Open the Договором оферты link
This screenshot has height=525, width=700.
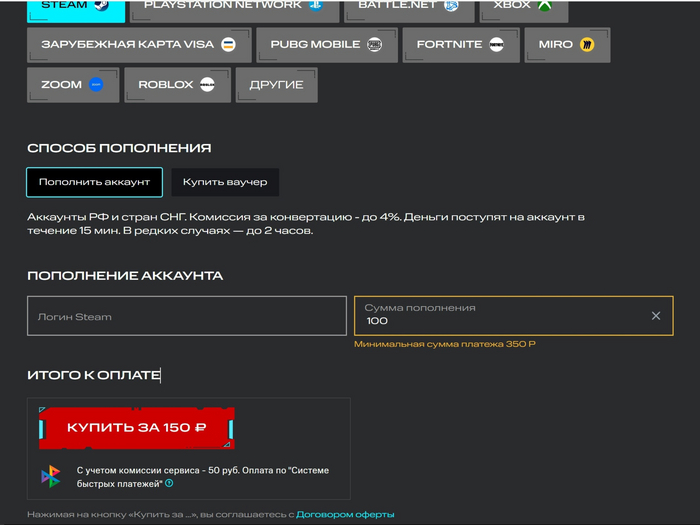click(345, 514)
